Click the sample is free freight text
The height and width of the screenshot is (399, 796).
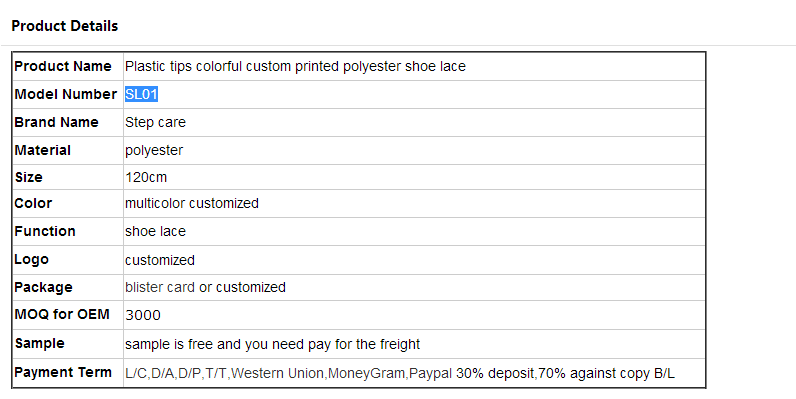click(273, 344)
